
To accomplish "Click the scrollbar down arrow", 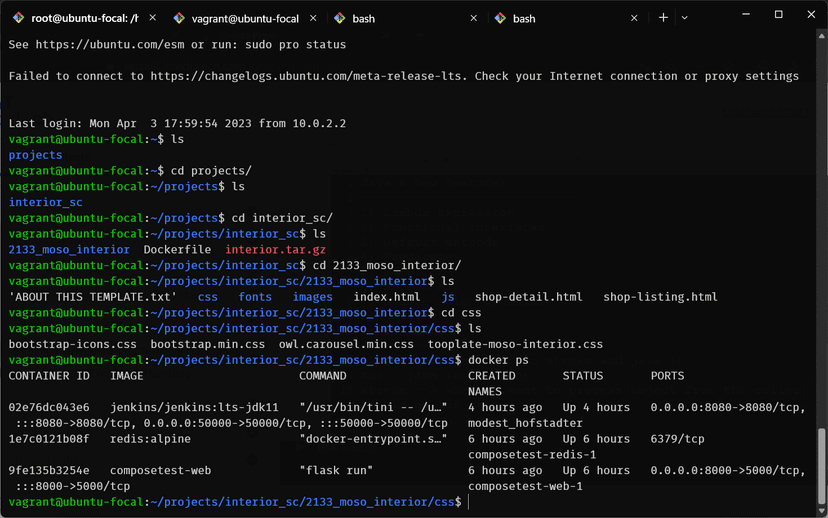I will coord(821,511).
